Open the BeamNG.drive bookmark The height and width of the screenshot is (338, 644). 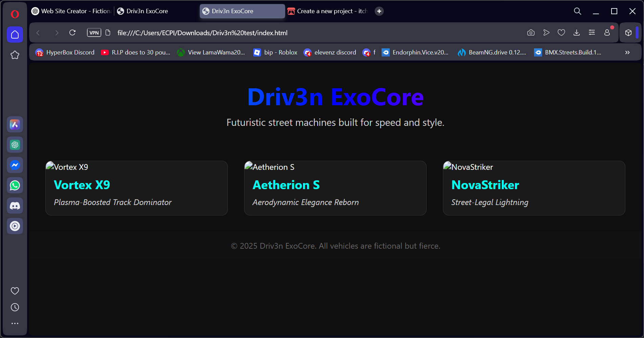point(492,52)
